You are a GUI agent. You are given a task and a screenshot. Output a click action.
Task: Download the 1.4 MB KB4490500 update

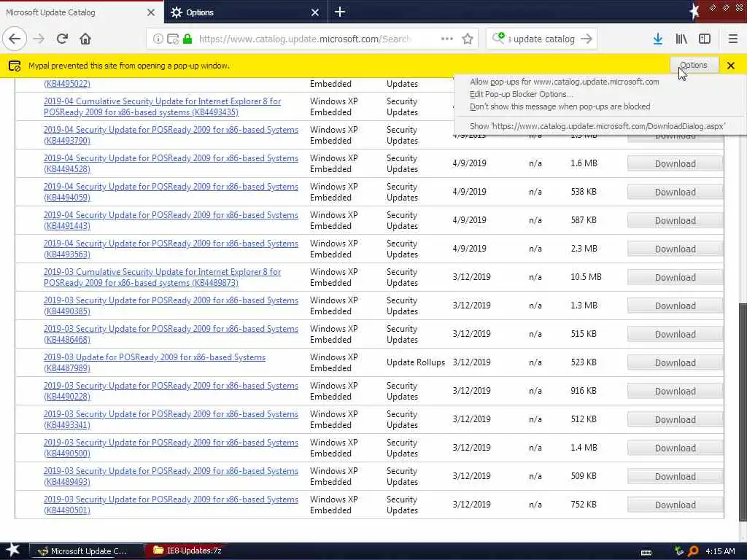675,448
